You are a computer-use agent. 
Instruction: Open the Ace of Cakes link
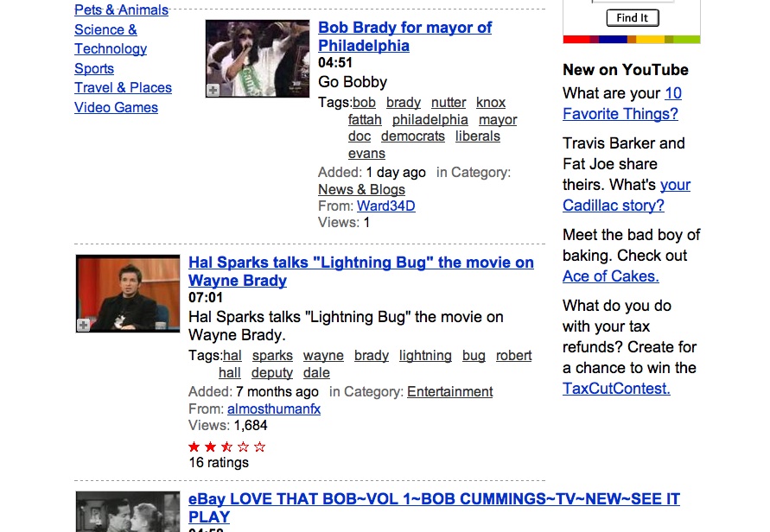click(x=610, y=276)
